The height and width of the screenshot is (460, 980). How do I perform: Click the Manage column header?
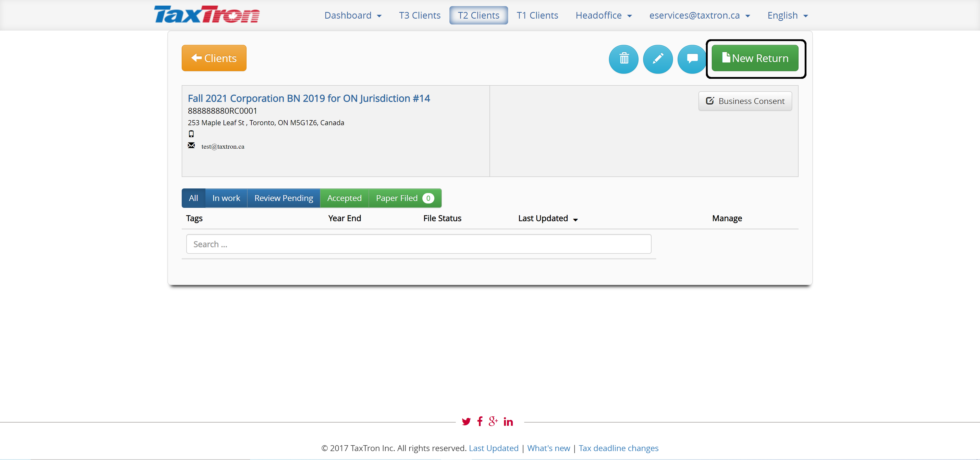727,218
